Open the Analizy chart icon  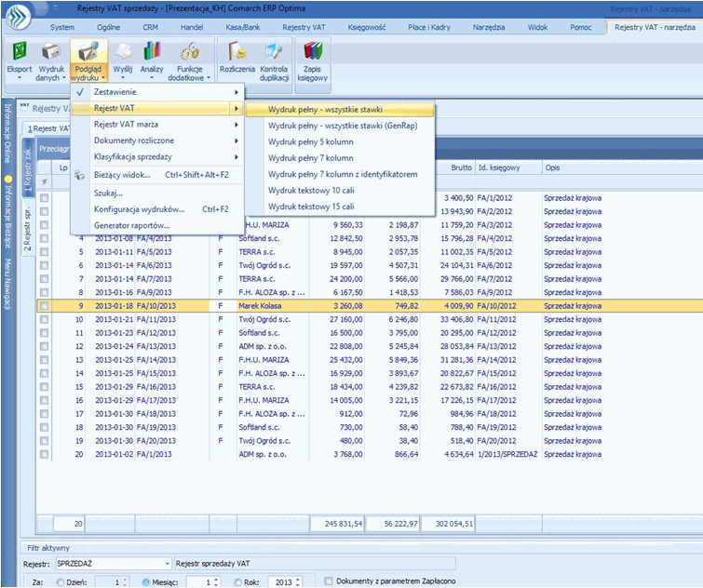coord(152,52)
